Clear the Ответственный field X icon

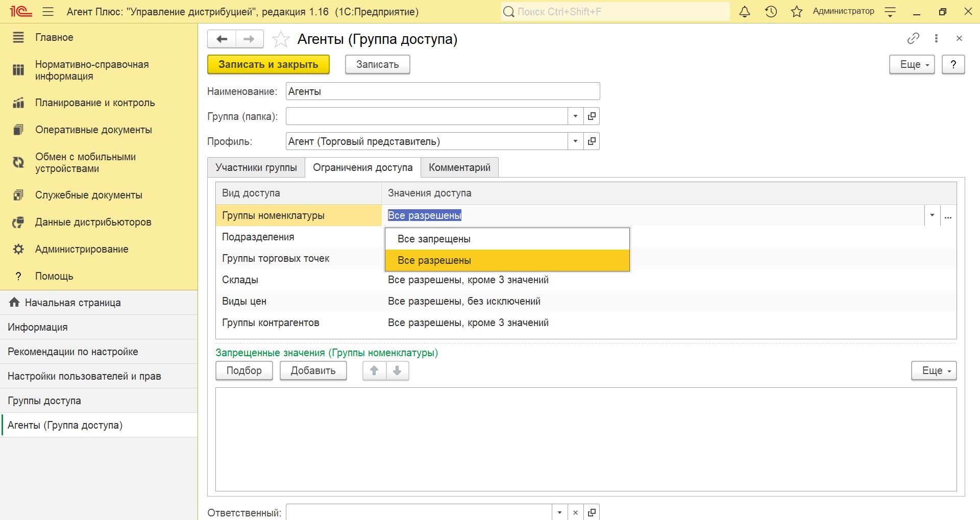click(575, 513)
